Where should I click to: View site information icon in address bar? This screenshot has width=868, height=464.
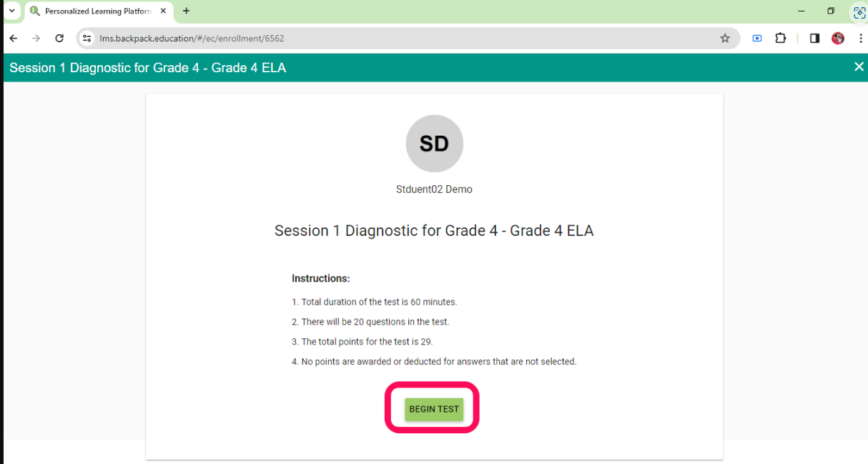[x=87, y=39]
